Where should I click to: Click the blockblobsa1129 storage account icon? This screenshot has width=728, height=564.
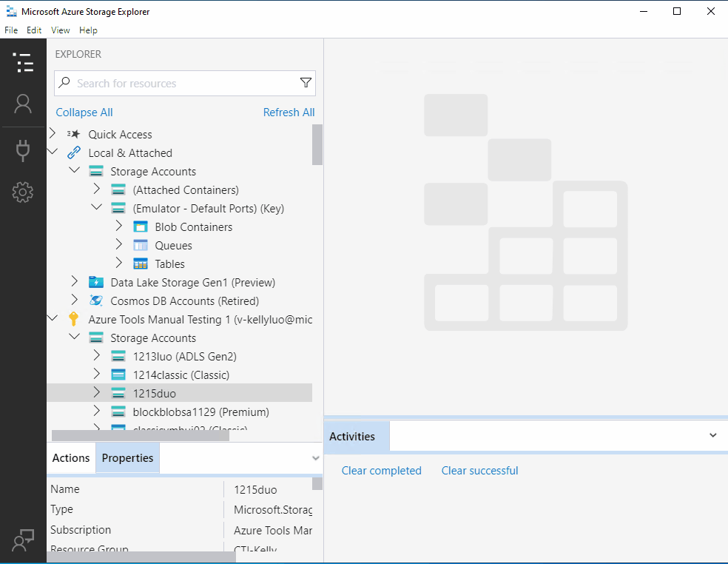(x=118, y=412)
